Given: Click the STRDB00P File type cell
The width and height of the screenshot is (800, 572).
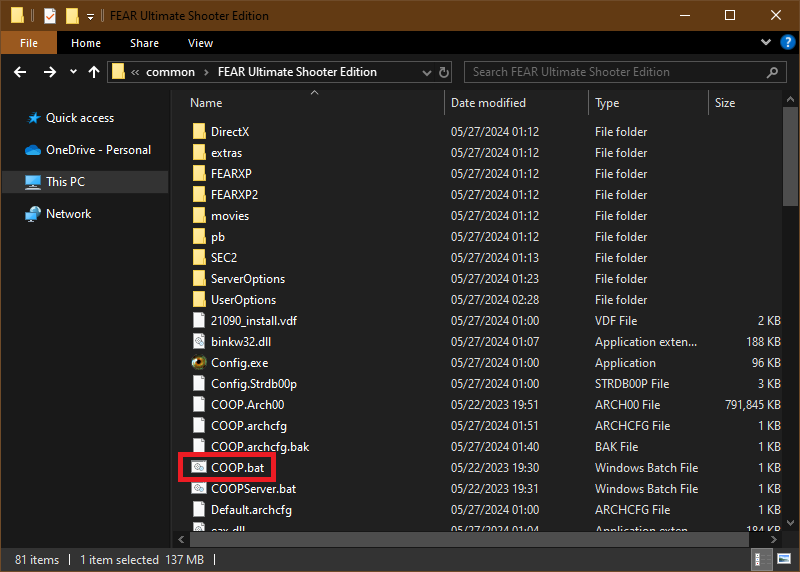Looking at the screenshot, I should (x=632, y=384).
